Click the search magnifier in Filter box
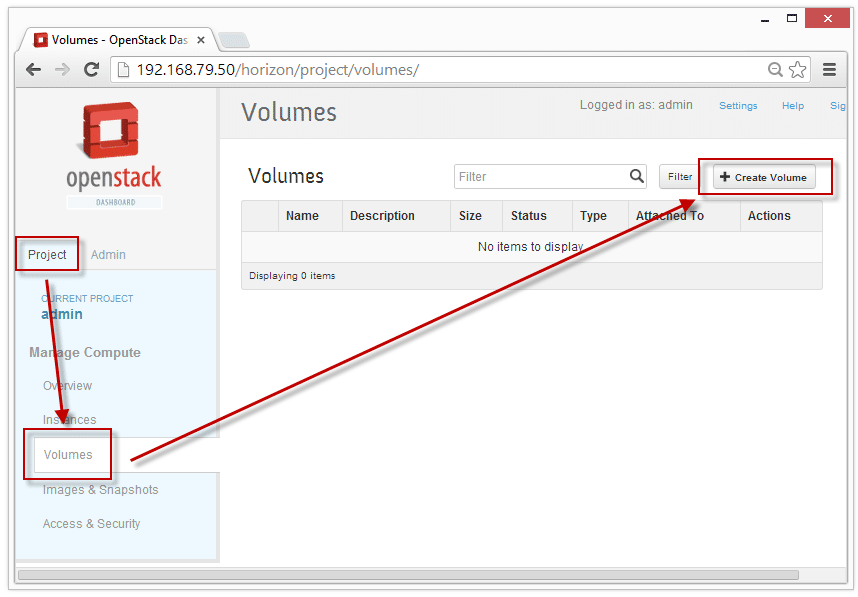Screen dimensions: 858x597 click(x=637, y=176)
